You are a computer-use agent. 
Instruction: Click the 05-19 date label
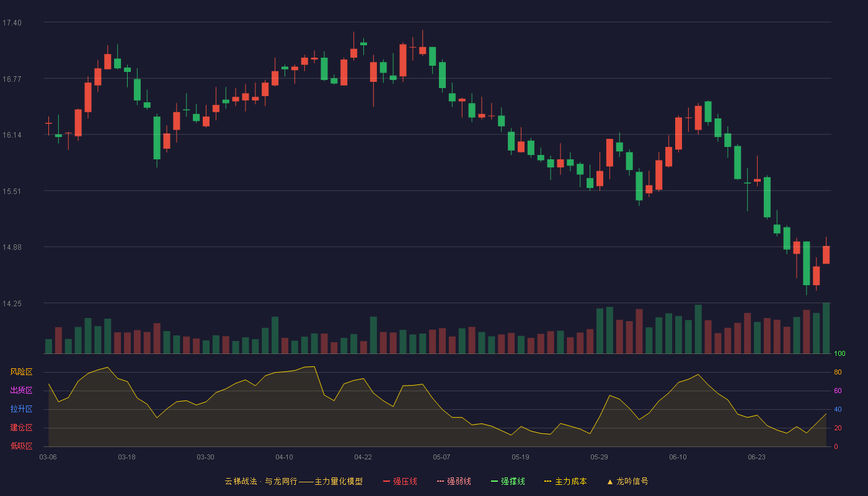(x=520, y=457)
